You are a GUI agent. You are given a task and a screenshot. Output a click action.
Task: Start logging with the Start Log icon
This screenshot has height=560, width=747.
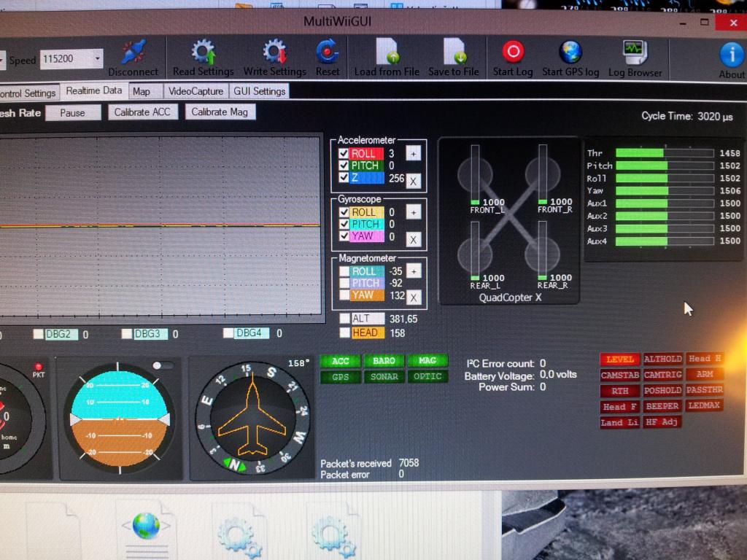click(513, 52)
